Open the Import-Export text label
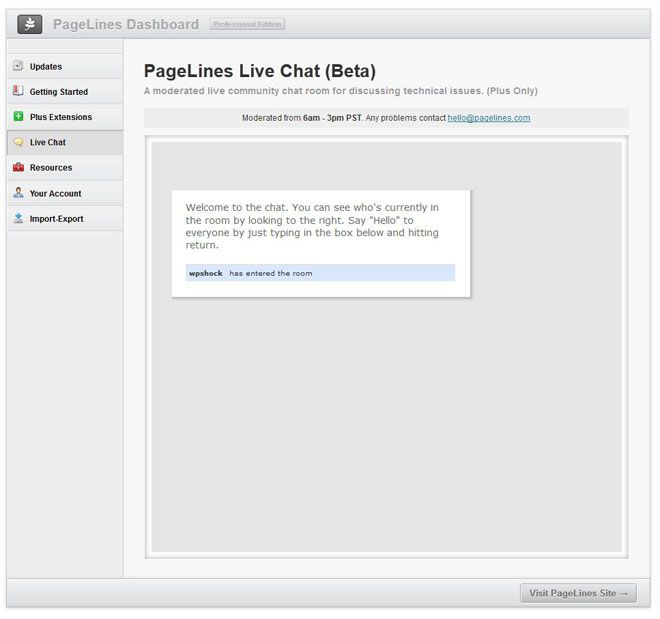The image size is (660, 619). point(57,219)
